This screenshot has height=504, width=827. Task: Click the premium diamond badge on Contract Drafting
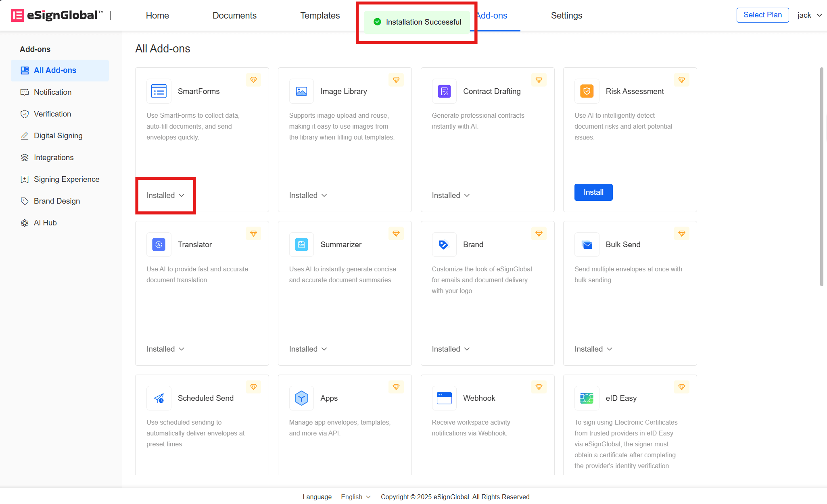click(x=539, y=80)
